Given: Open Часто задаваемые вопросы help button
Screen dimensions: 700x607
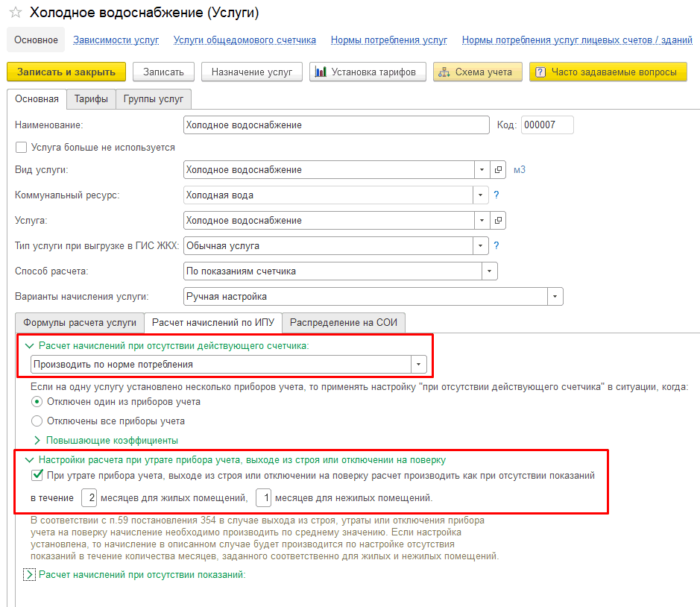Looking at the screenshot, I should pos(608,72).
